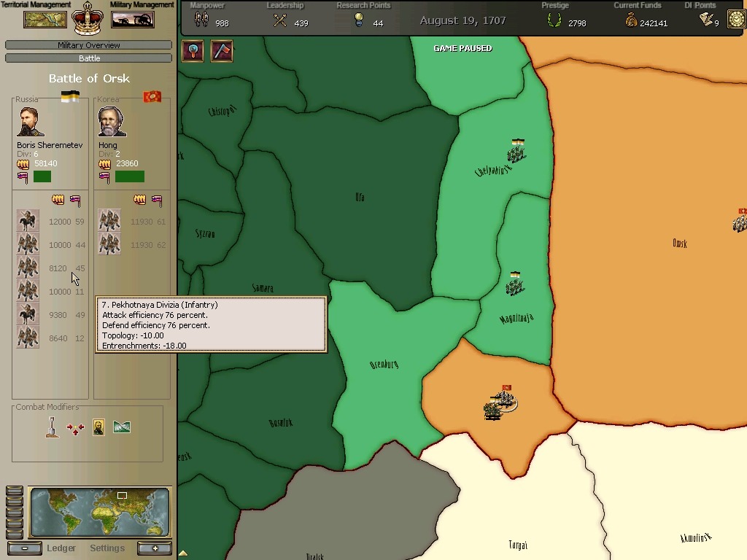The height and width of the screenshot is (560, 747).
Task: Click the red arrows encirclement modifier icon
Action: 75,429
